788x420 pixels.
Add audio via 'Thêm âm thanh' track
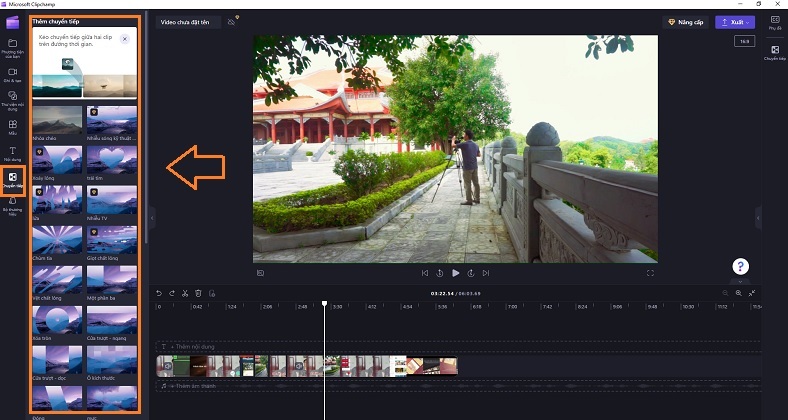458,386
